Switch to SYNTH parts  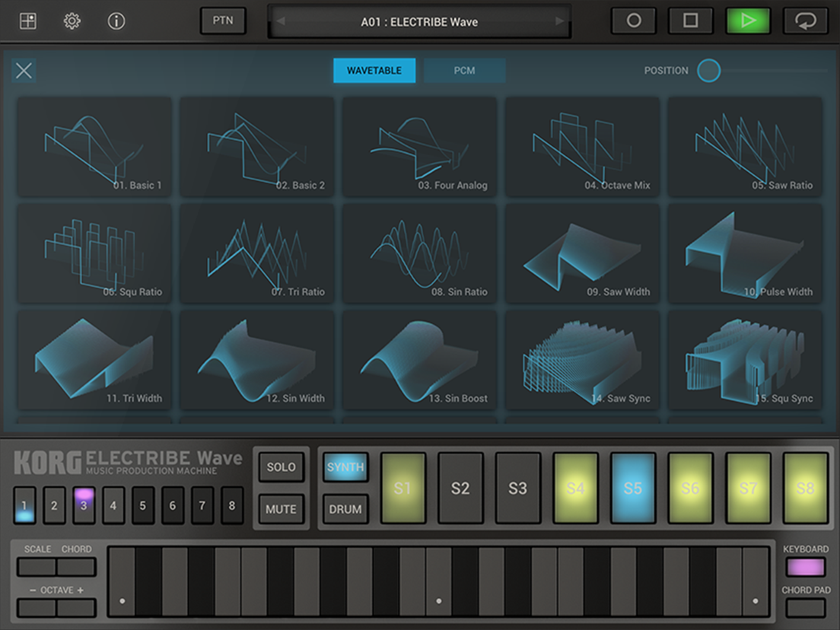pos(345,466)
